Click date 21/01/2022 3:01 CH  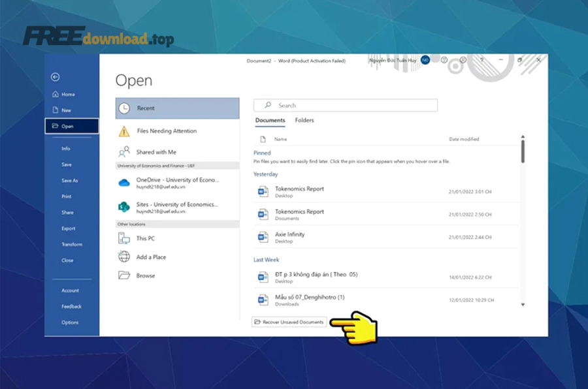[470, 192]
